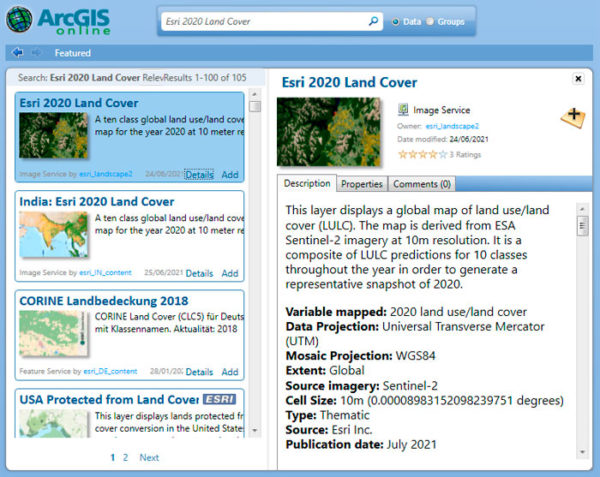600x477 pixels.
Task: Click the Publication date: July 2021 line
Action: pos(361,444)
